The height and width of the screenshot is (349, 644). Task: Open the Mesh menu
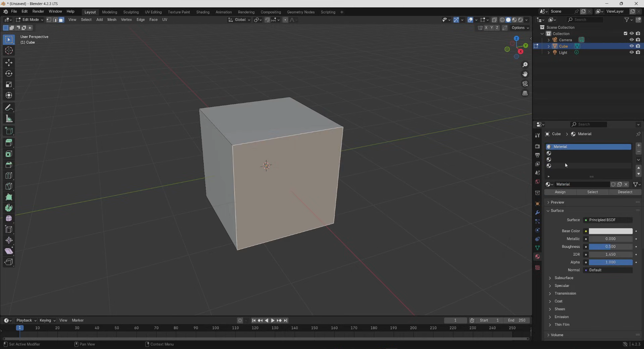pos(112,20)
